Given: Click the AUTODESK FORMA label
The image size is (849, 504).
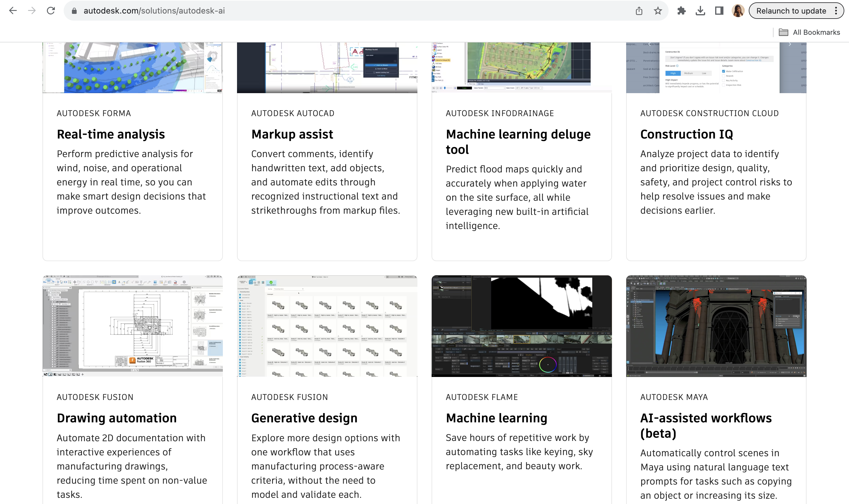Looking at the screenshot, I should coord(94,113).
